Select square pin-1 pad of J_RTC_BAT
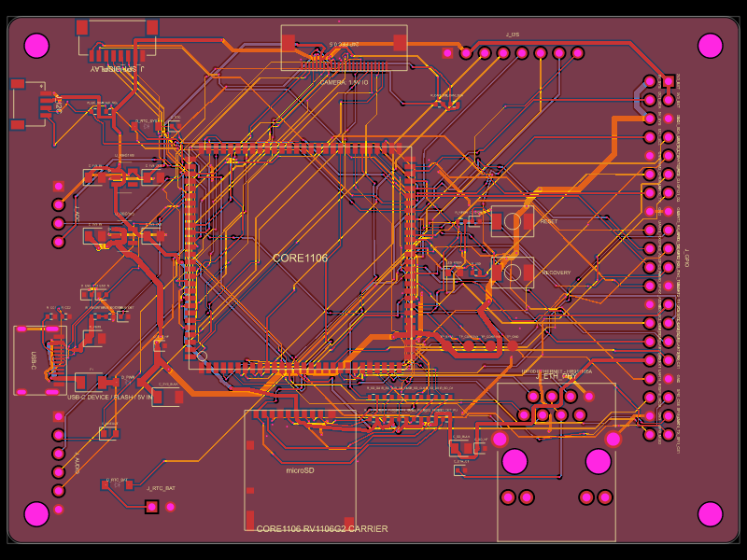The image size is (747, 560). pos(152,507)
